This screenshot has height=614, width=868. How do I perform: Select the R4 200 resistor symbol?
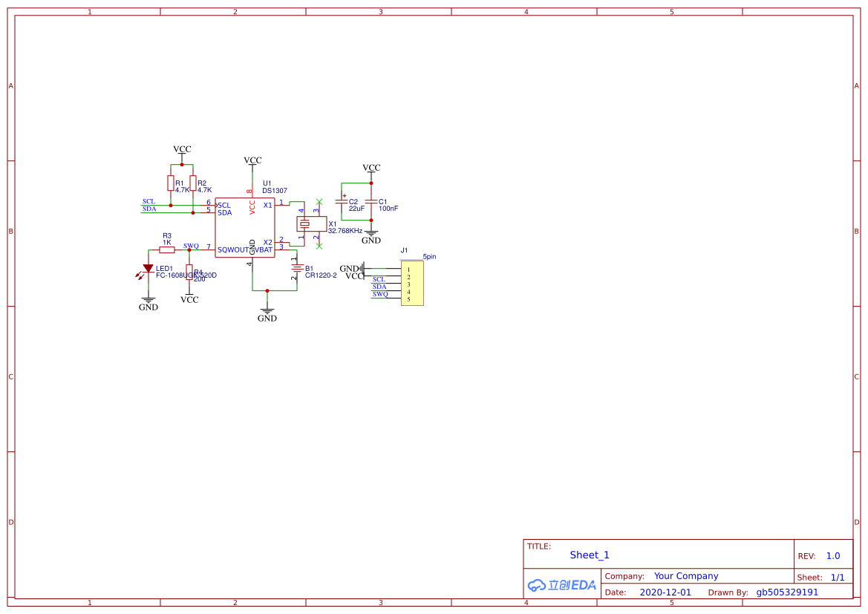point(189,272)
